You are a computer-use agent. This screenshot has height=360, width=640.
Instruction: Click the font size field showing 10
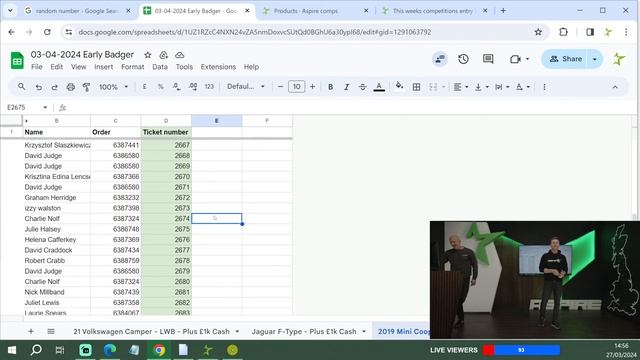pyautogui.click(x=296, y=87)
